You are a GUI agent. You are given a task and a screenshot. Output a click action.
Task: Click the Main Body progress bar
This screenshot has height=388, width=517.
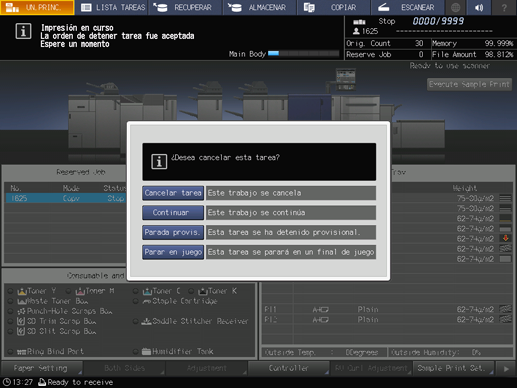coord(304,54)
